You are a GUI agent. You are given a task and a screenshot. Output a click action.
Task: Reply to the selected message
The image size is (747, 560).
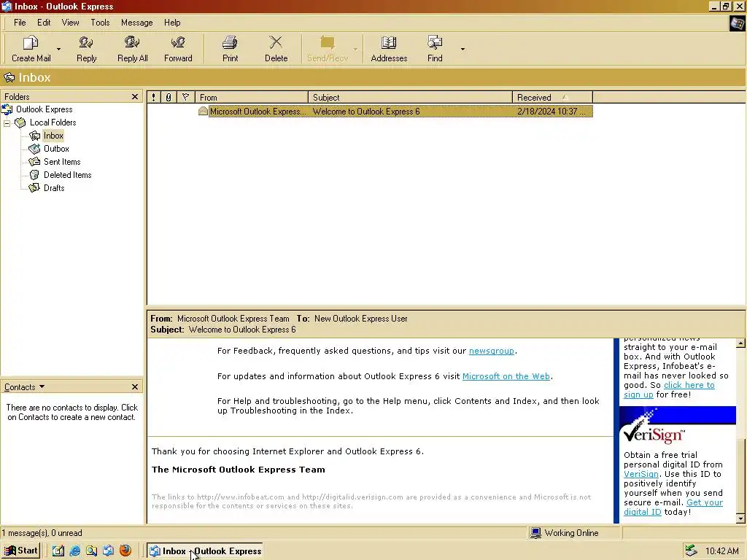pos(86,49)
